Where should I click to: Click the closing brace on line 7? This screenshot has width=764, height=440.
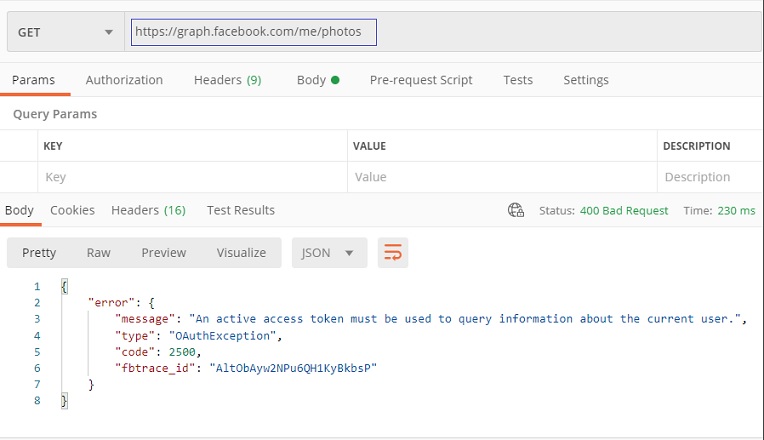[x=91, y=385]
